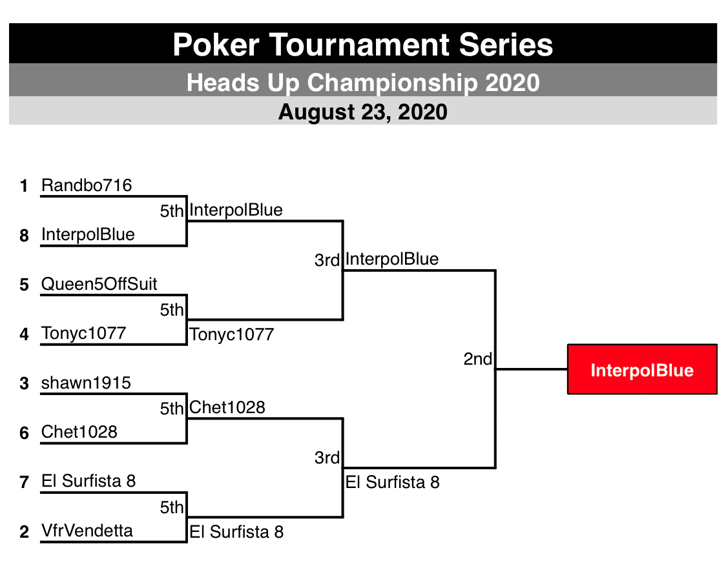Click seed 5 player Queen5OffSuit
Screen dimensions: 728x570
pyautogui.click(x=99, y=284)
